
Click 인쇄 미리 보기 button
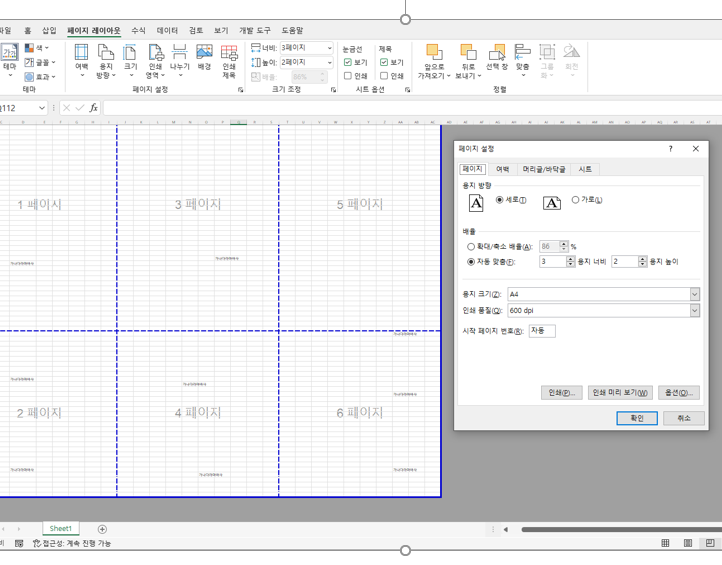pos(620,393)
